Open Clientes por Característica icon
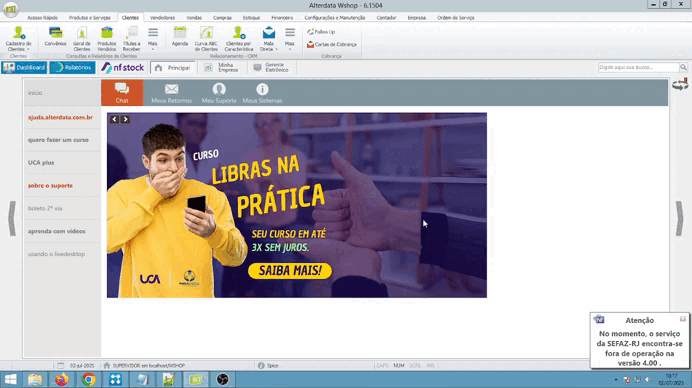Screen dimensions: 692x388 [238, 38]
